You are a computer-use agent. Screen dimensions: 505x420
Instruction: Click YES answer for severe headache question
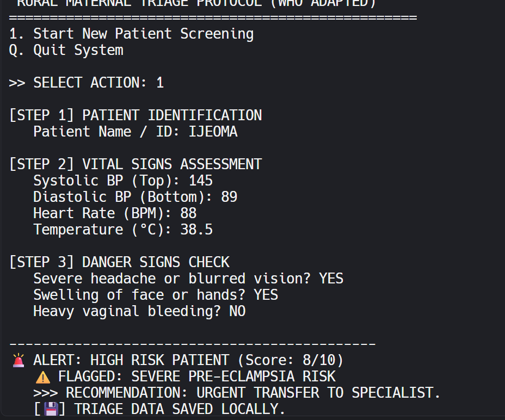[331, 279]
